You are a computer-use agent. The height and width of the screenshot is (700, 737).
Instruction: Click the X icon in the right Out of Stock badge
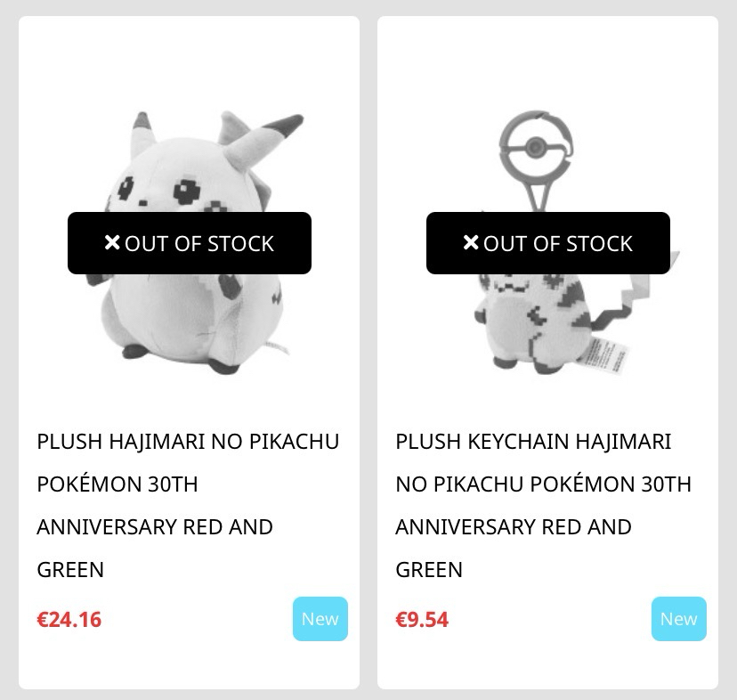pyautogui.click(x=471, y=242)
